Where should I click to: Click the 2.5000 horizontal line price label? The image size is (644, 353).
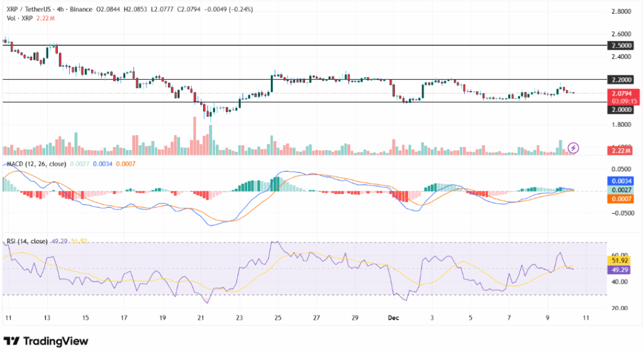point(621,46)
